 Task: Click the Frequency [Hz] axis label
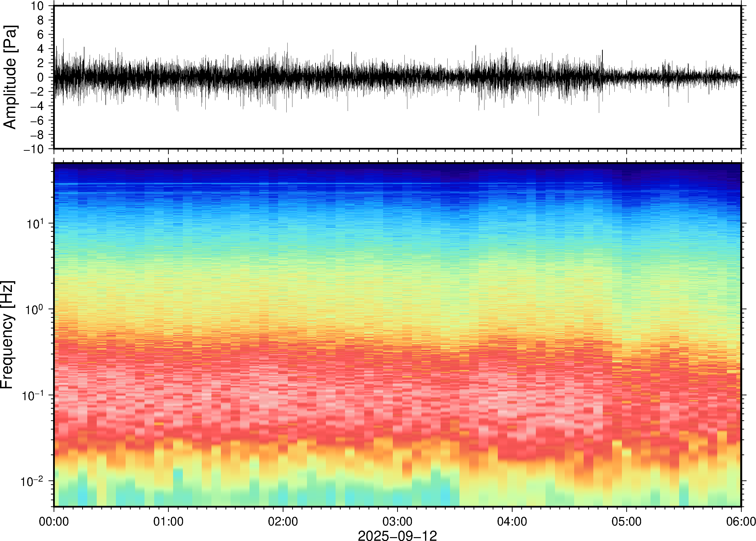(7, 335)
